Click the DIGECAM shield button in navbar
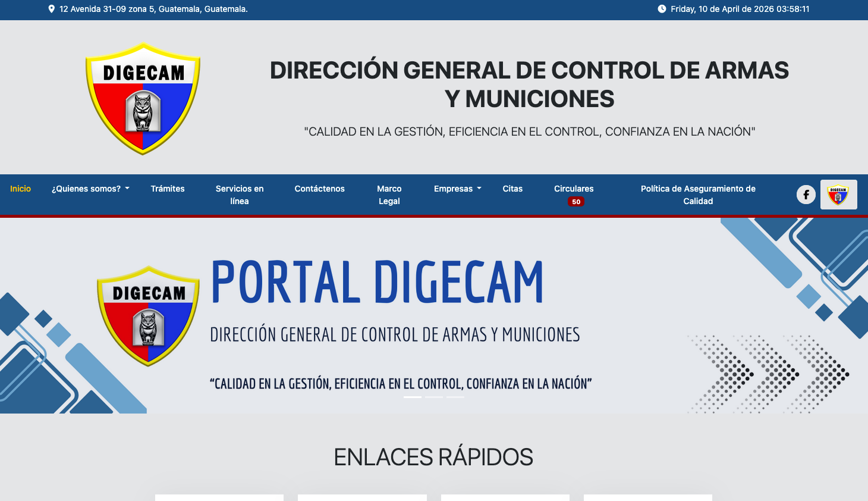Viewport: 868px width, 501px height. click(838, 195)
